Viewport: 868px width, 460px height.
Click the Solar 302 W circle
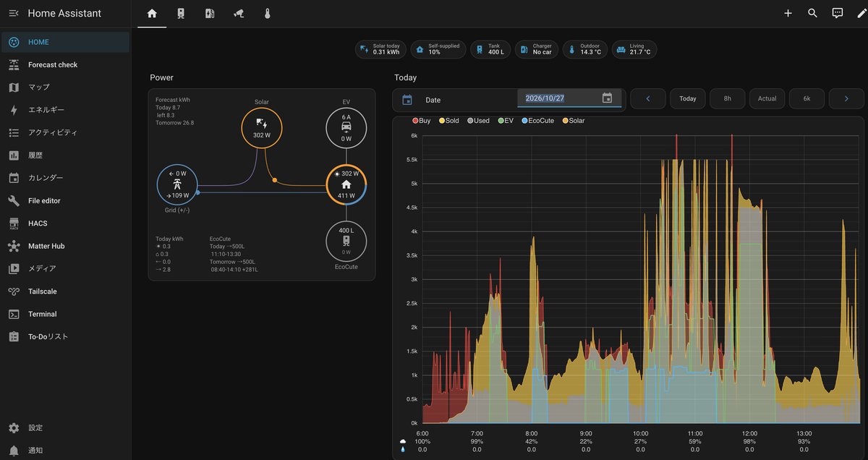point(261,129)
